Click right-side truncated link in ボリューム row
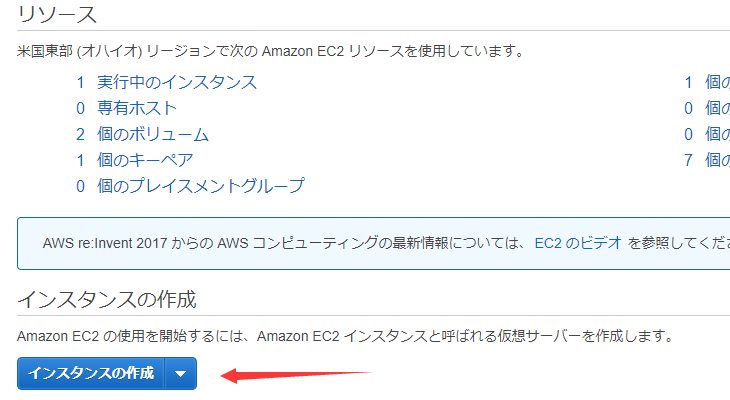 [x=707, y=134]
